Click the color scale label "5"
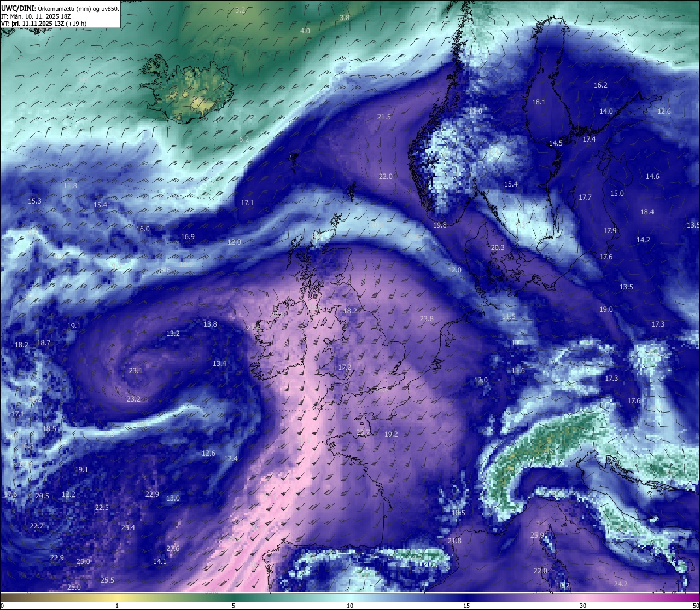Viewport: 700px width, 610px height. pyautogui.click(x=234, y=606)
